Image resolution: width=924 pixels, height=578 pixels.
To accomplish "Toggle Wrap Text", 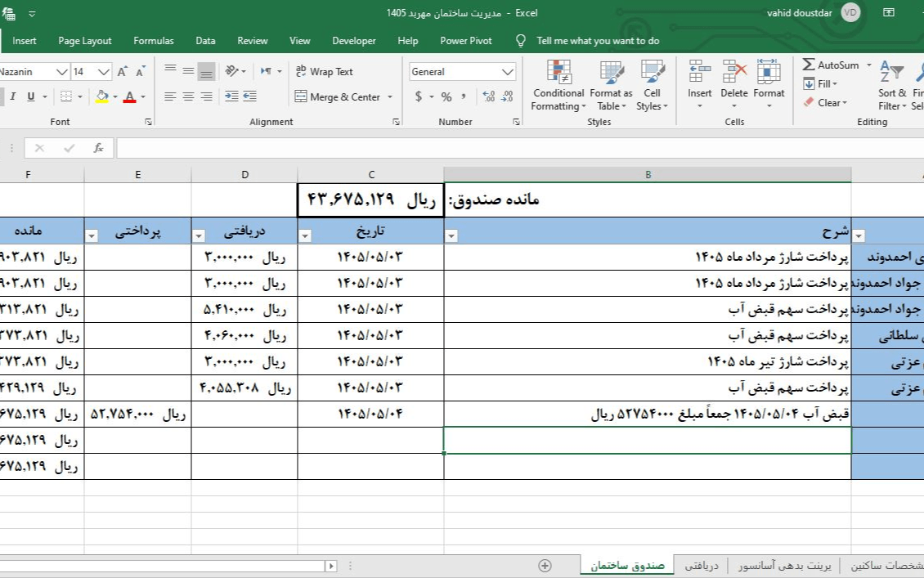I will (324, 71).
